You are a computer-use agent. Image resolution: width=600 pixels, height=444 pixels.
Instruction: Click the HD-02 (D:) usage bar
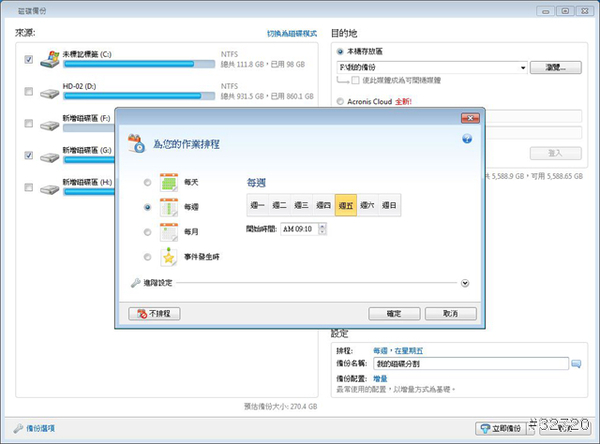(x=139, y=96)
